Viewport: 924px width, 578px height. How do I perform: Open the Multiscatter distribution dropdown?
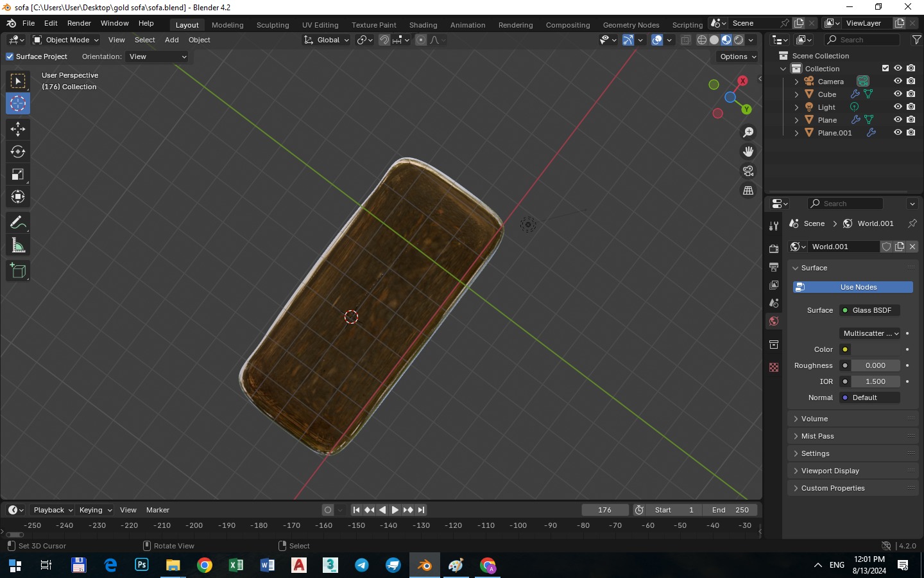tap(870, 333)
